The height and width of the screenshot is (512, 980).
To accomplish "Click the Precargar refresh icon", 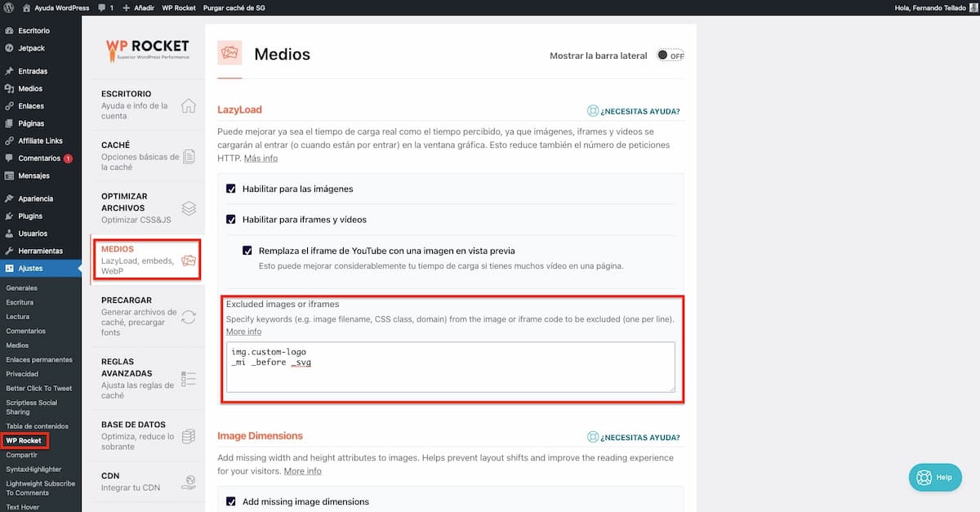I will 189,317.
